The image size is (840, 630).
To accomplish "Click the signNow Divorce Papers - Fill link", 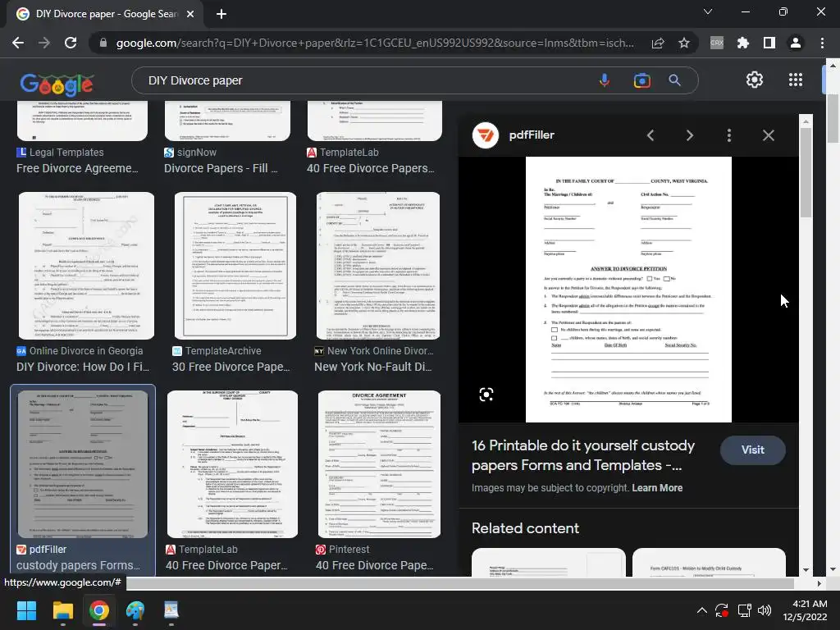I will [221, 168].
